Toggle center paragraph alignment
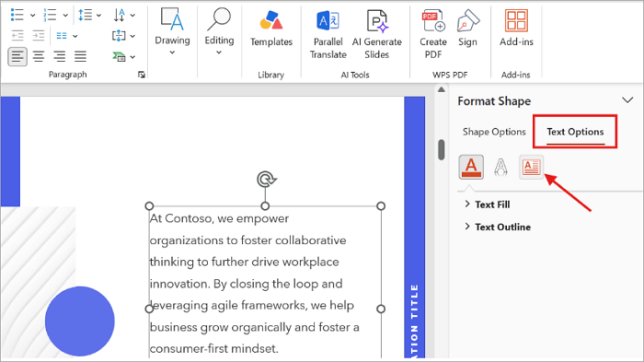 (x=39, y=56)
